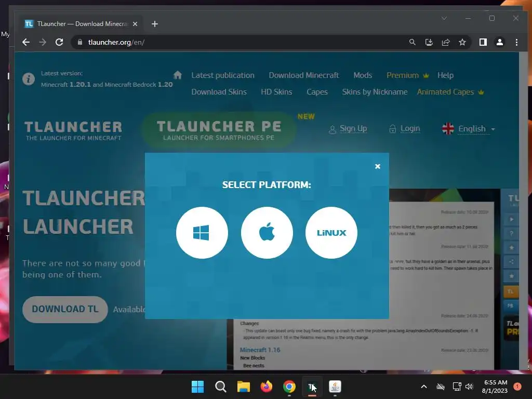The image size is (532, 399).
Task: Close the Select Platform dialog
Action: pyautogui.click(x=378, y=166)
